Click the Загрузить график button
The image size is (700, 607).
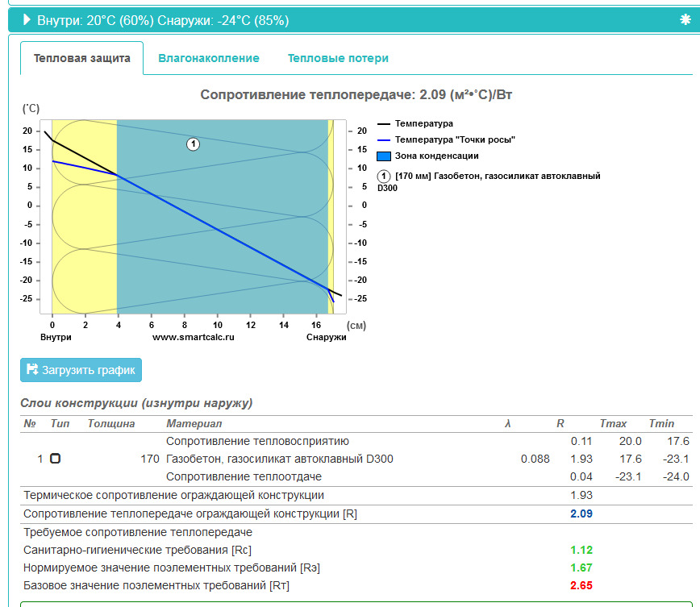[81, 370]
